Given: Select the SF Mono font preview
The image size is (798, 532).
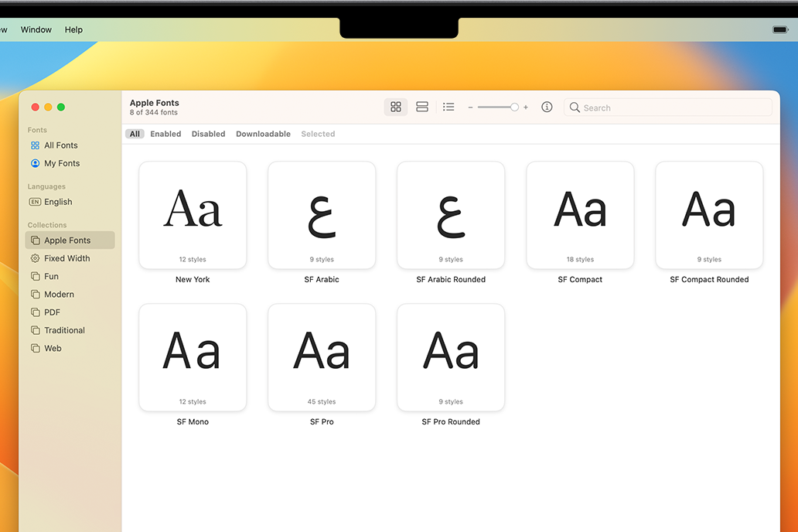Looking at the screenshot, I should 193,357.
